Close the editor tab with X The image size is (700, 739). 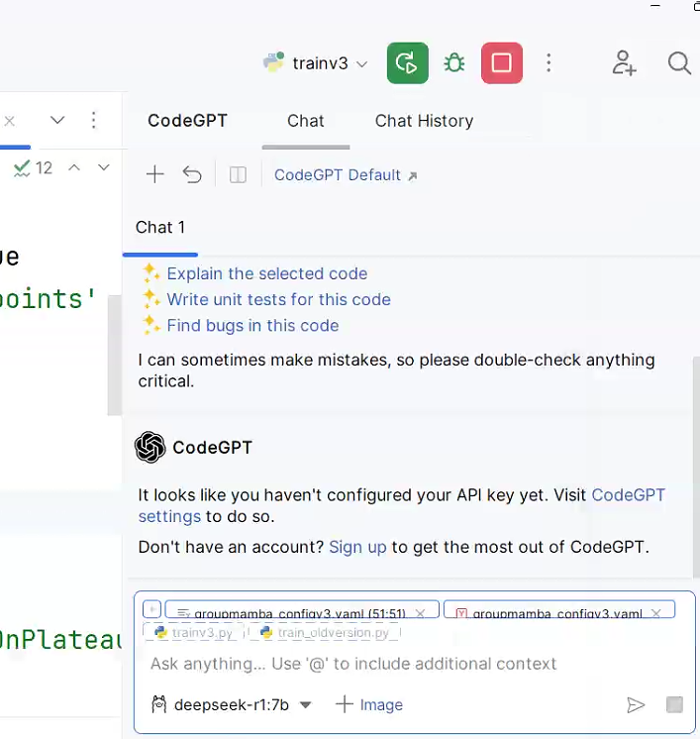10,121
